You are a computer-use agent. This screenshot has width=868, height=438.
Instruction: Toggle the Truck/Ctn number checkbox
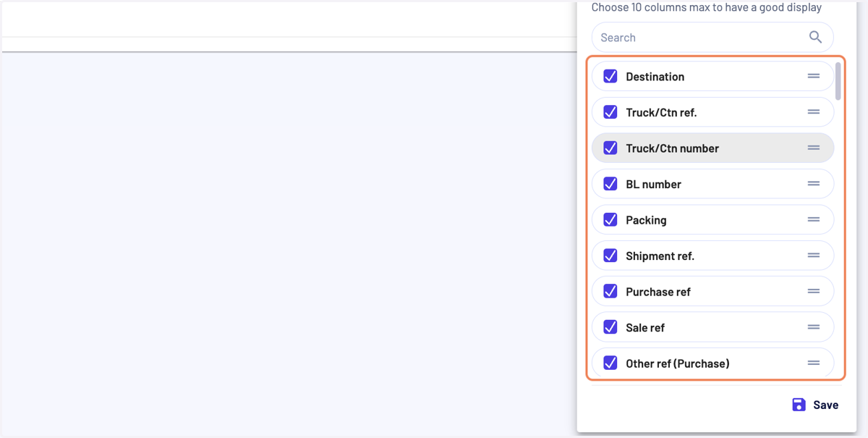[610, 148]
